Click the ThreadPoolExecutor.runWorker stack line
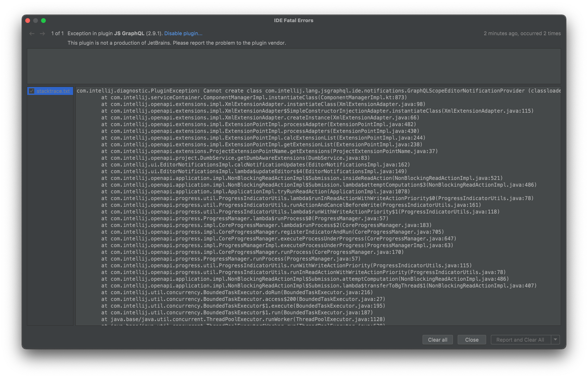The image size is (588, 378). pyautogui.click(x=243, y=319)
